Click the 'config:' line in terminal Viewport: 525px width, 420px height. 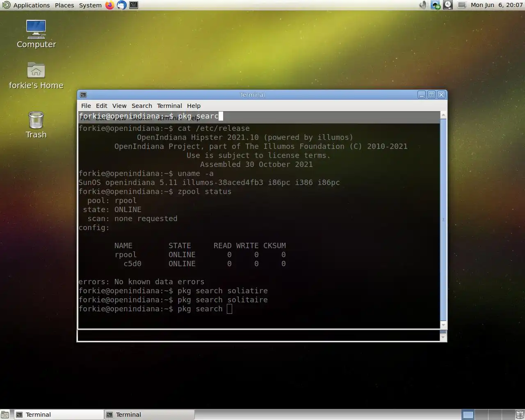[x=94, y=228]
